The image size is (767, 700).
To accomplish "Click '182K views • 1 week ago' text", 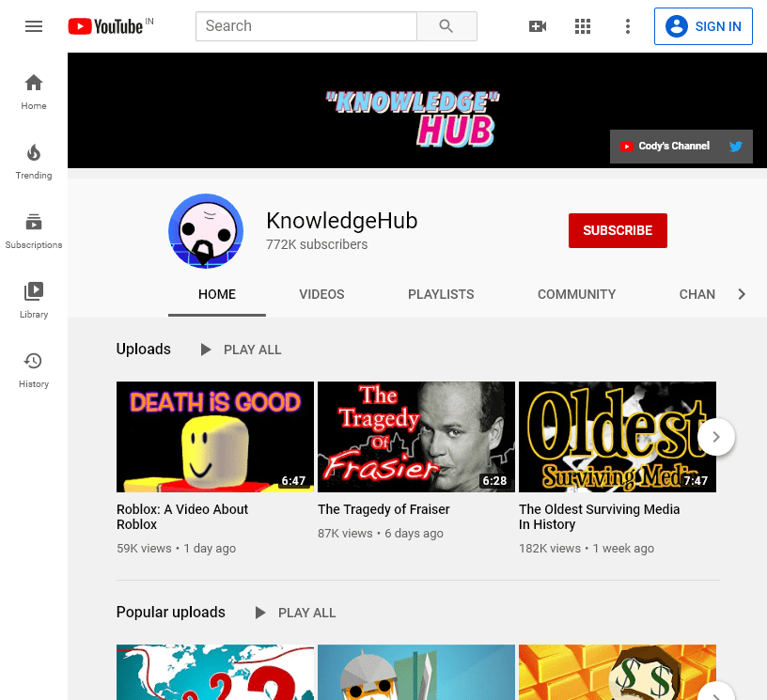I will [x=587, y=549].
